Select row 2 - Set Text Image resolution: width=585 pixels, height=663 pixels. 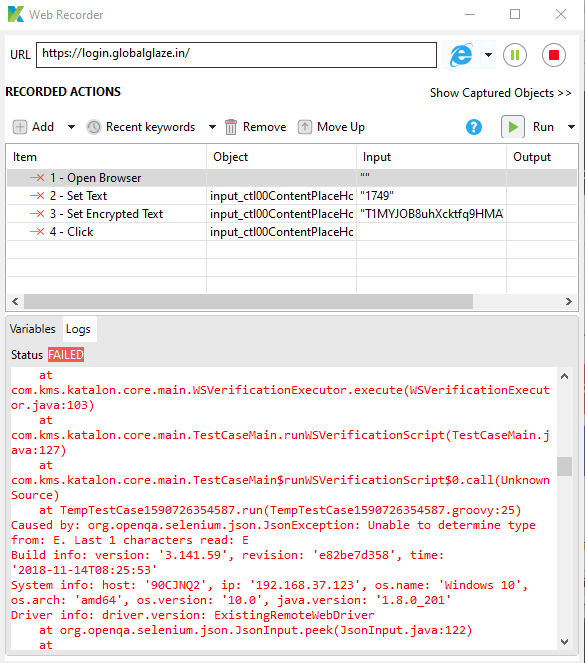292,196
